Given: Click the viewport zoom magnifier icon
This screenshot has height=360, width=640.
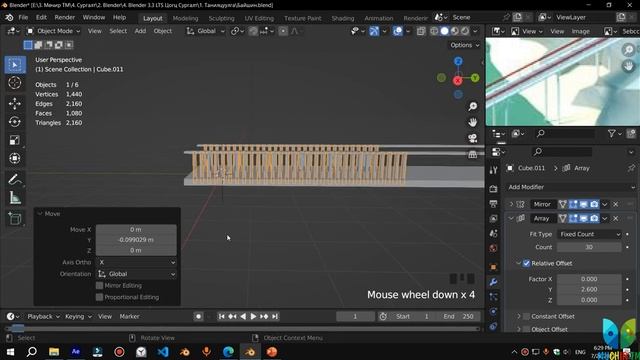Looking at the screenshot, I should pos(473,107).
